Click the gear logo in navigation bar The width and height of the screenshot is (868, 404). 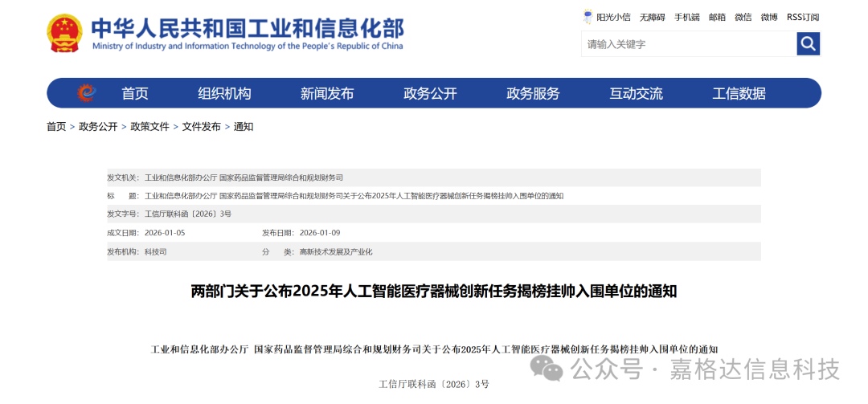click(x=86, y=93)
